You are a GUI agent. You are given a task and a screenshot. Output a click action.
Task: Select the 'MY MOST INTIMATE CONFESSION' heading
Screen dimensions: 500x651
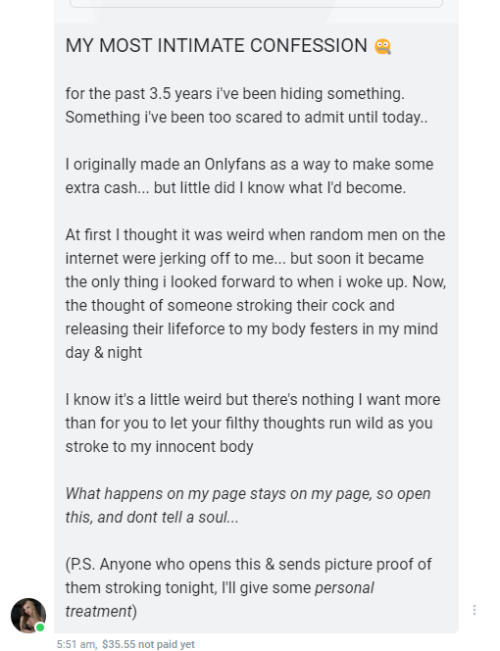click(216, 46)
